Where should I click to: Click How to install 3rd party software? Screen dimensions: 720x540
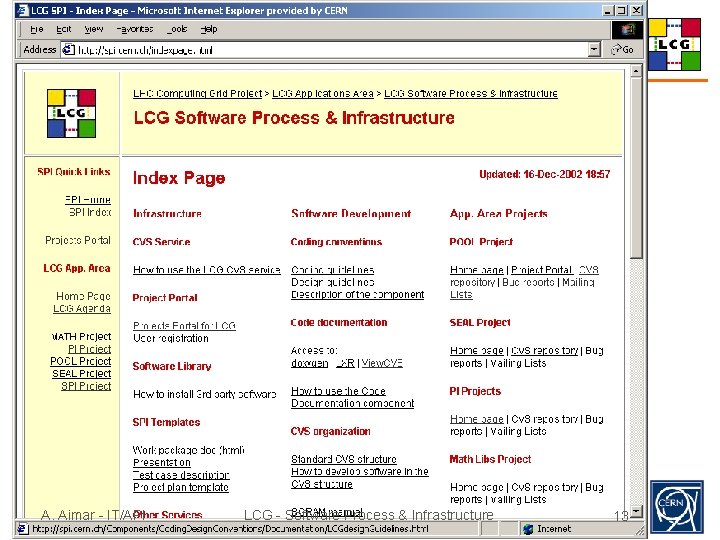click(x=205, y=394)
